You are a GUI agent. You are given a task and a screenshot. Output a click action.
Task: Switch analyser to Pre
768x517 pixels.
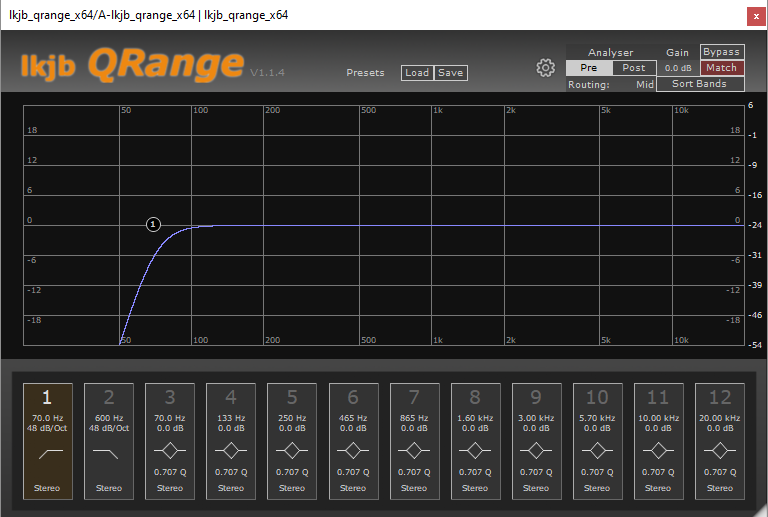click(x=589, y=68)
